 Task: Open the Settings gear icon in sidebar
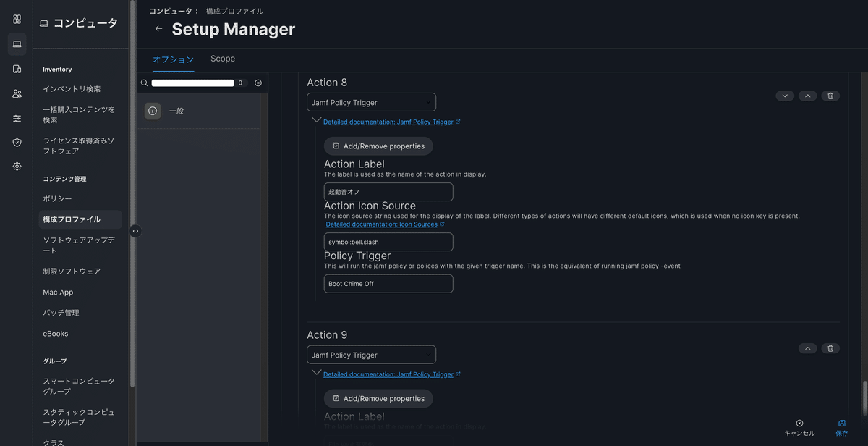point(17,166)
